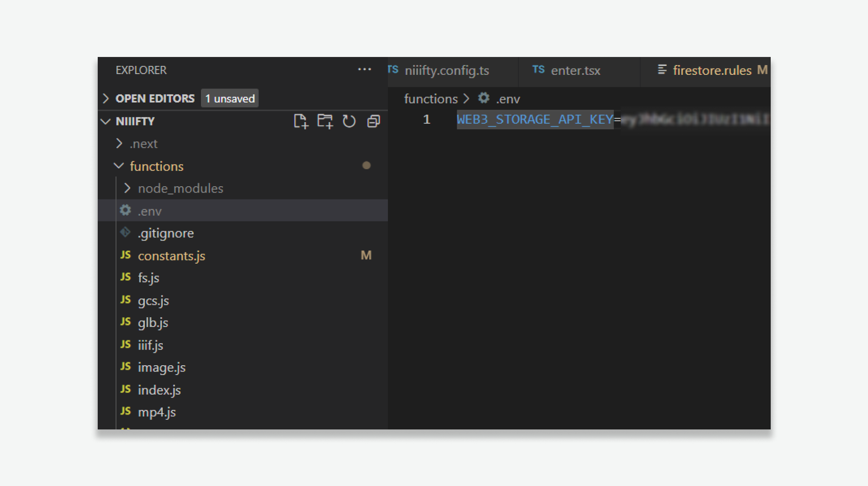The width and height of the screenshot is (868, 486).
Task: Open mp4.js in the tree
Action: [243, 412]
